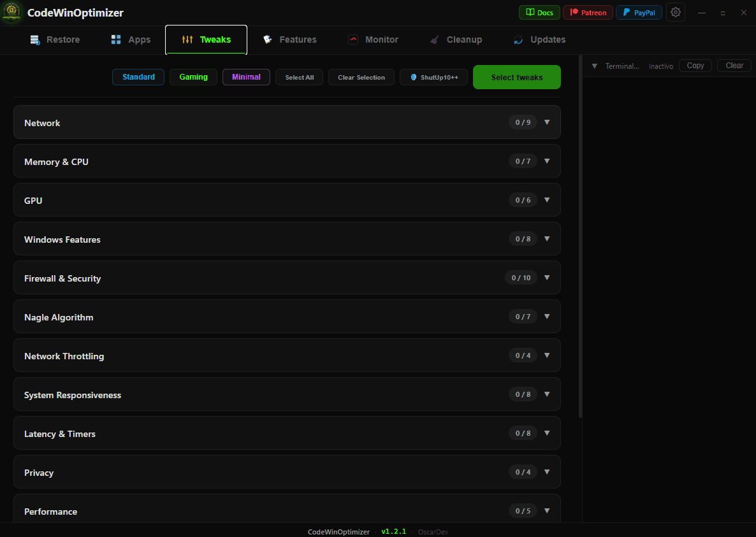Clear the terminal output
The image size is (756, 537).
[734, 66]
